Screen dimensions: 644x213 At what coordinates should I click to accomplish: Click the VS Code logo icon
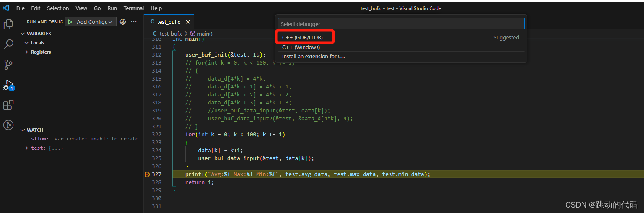[x=6, y=8]
